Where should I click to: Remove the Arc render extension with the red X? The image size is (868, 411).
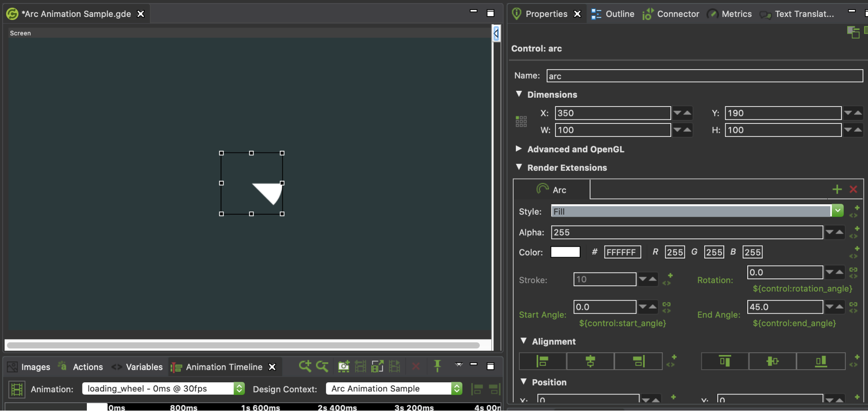[853, 189]
